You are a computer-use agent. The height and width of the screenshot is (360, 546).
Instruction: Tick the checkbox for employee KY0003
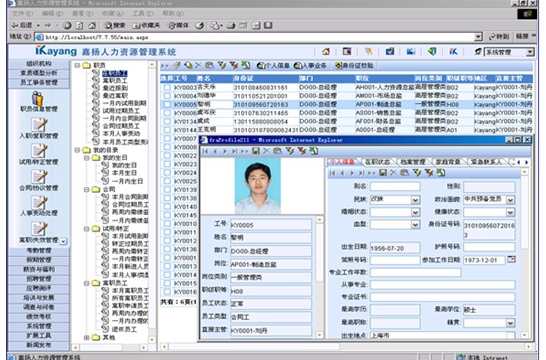tap(167, 87)
